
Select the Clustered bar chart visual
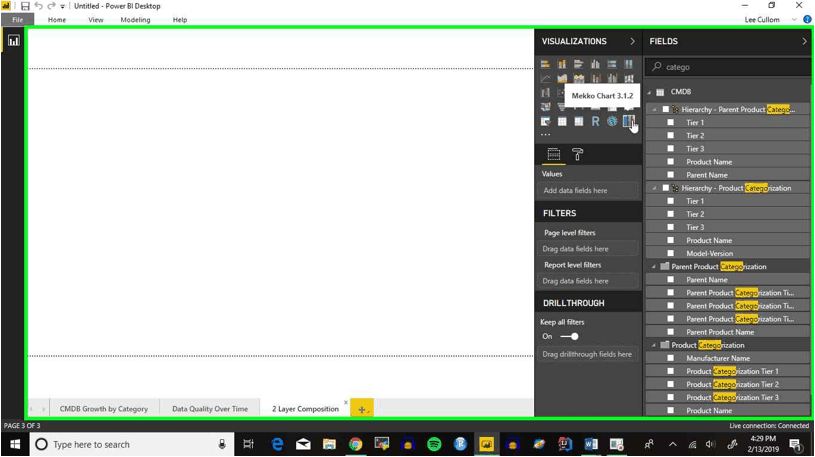pyautogui.click(x=579, y=64)
